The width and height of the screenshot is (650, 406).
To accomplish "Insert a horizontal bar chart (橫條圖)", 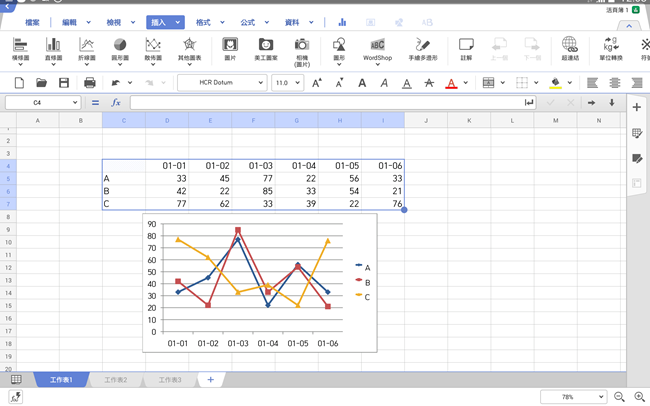I will coord(20,50).
